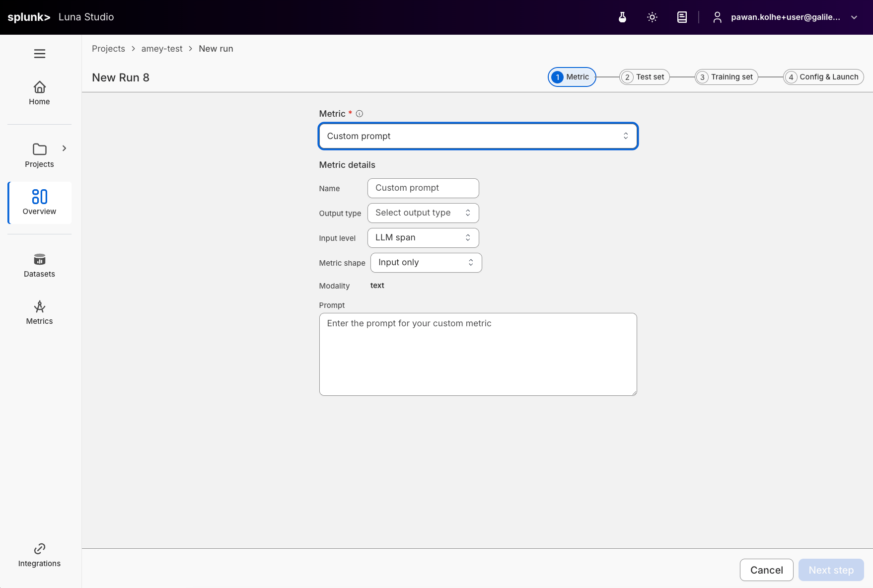Click the user profile icon
The height and width of the screenshot is (588, 873).
717,17
